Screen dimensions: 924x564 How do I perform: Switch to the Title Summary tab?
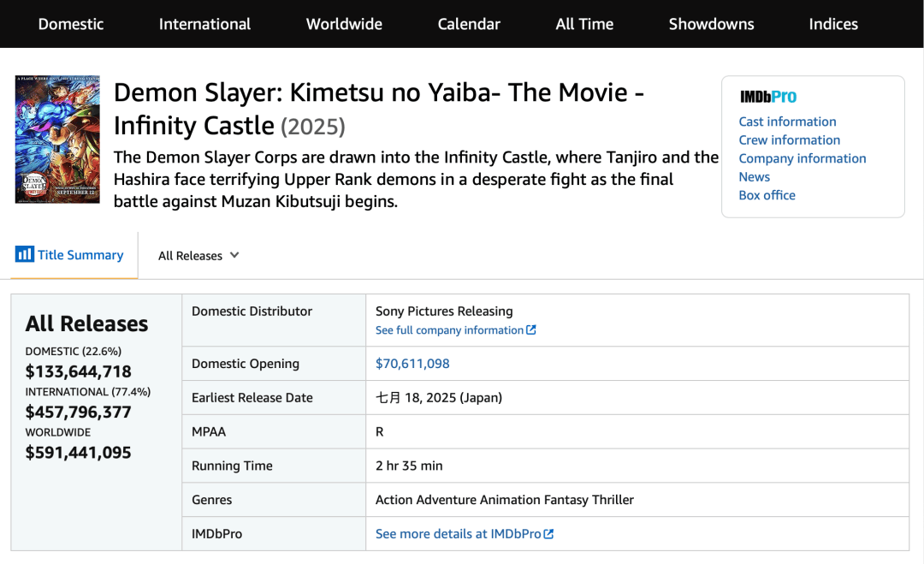[x=80, y=255]
